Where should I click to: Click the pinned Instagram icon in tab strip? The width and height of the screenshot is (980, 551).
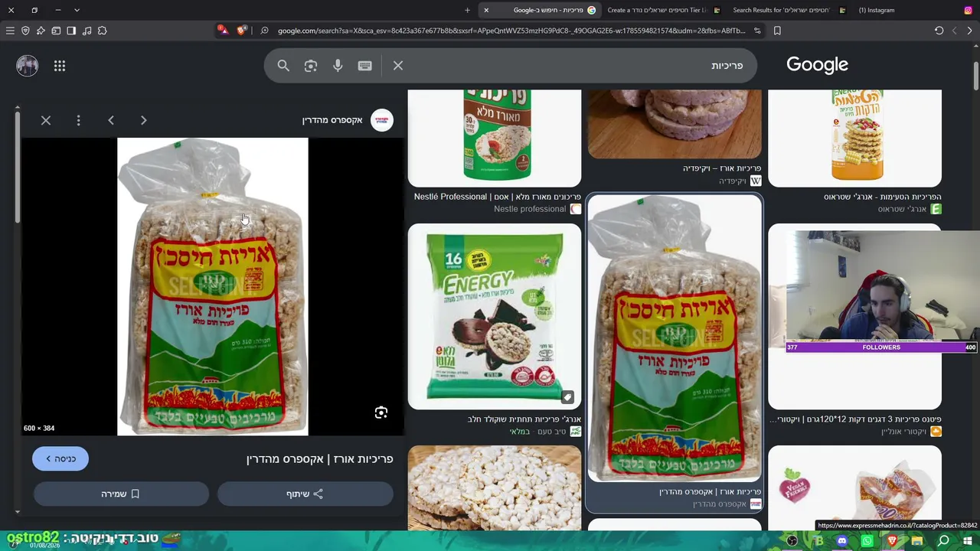[968, 10]
